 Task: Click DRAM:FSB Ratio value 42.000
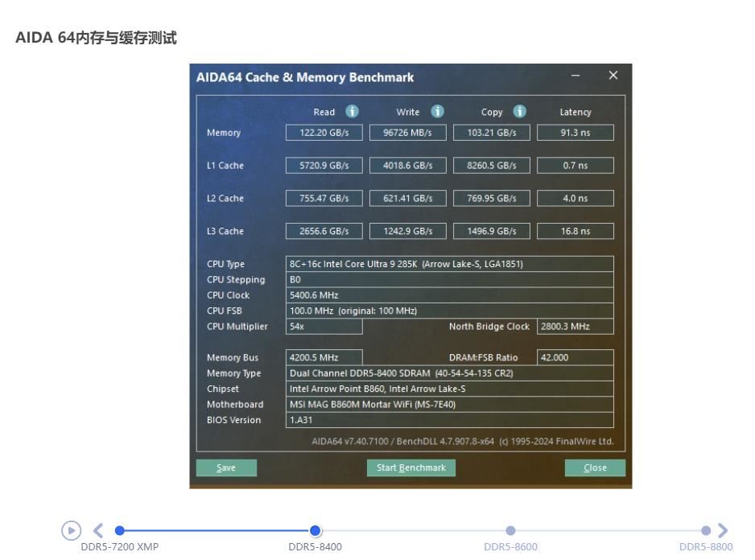pyautogui.click(x=576, y=357)
